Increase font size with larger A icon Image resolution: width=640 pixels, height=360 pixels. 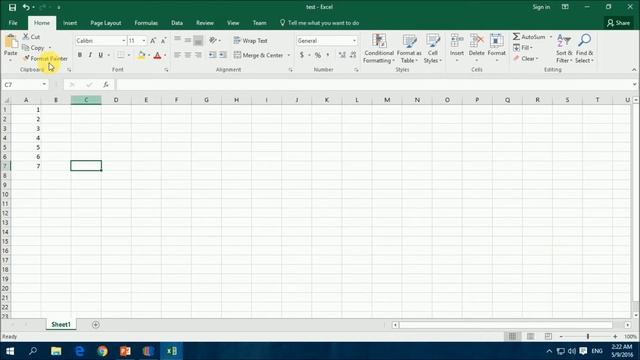pos(153,41)
